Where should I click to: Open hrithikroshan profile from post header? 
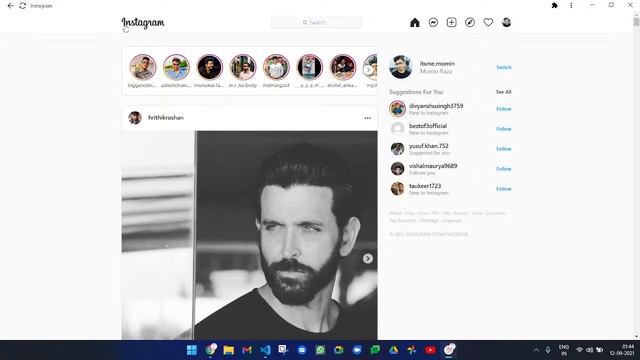[x=166, y=118]
